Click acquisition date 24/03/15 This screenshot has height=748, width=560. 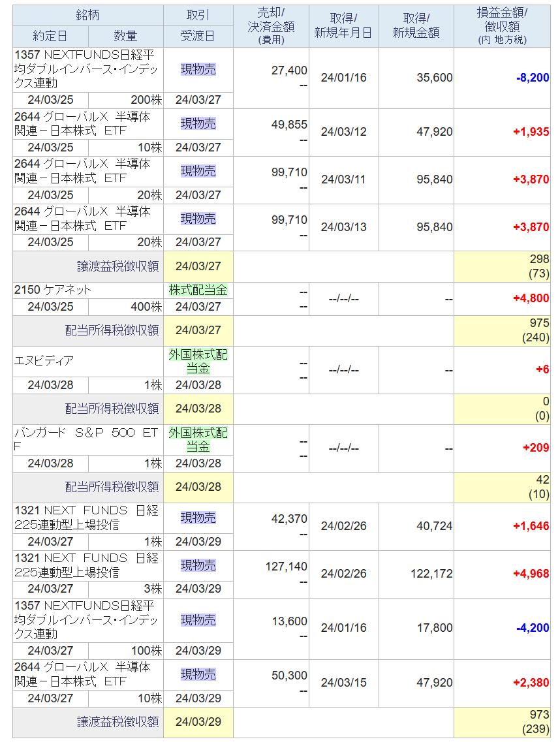pos(343,683)
